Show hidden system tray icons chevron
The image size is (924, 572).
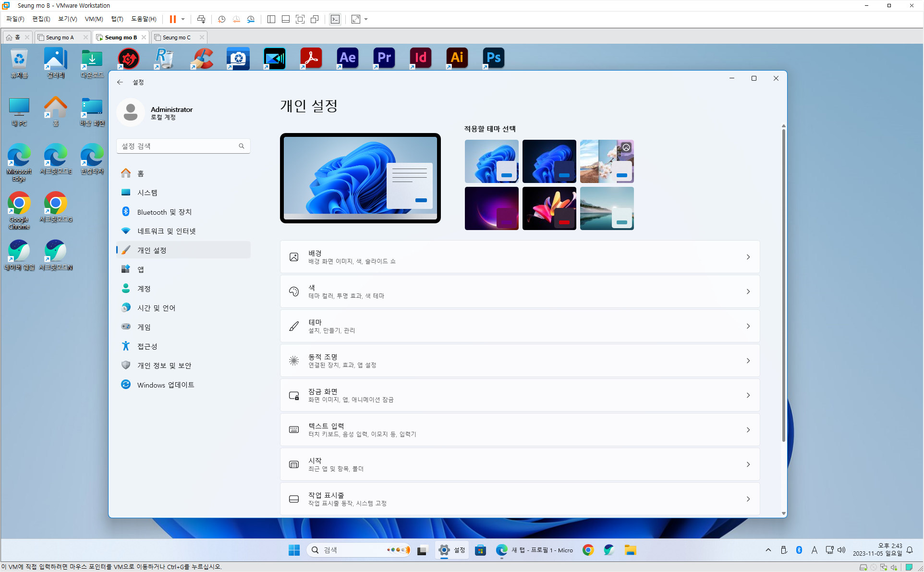[768, 550]
